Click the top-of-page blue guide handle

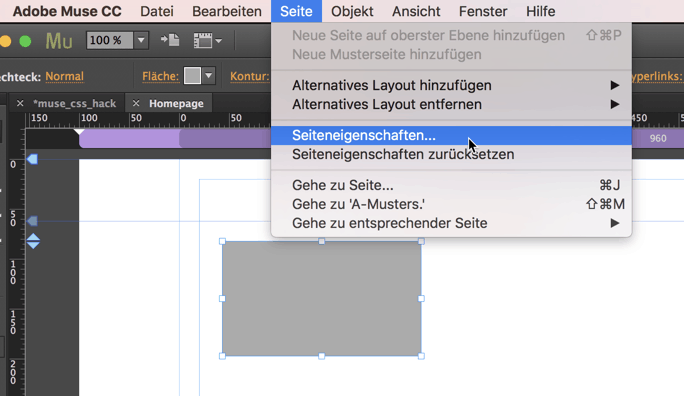[x=32, y=159]
